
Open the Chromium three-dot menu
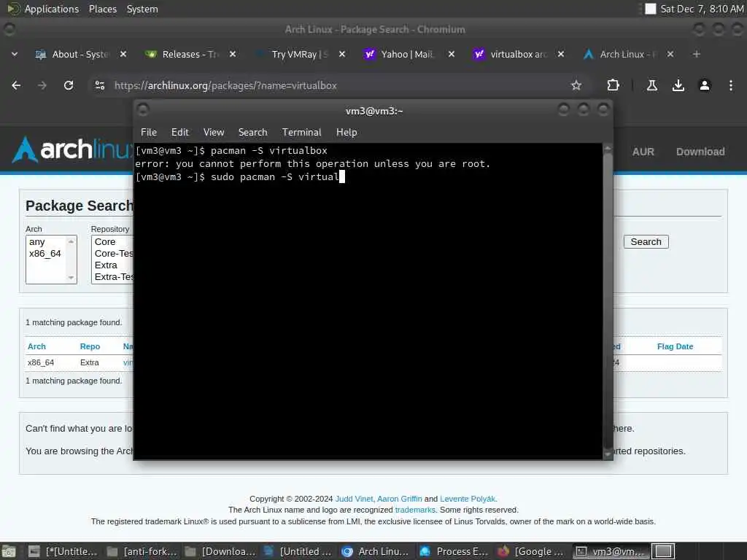[731, 85]
